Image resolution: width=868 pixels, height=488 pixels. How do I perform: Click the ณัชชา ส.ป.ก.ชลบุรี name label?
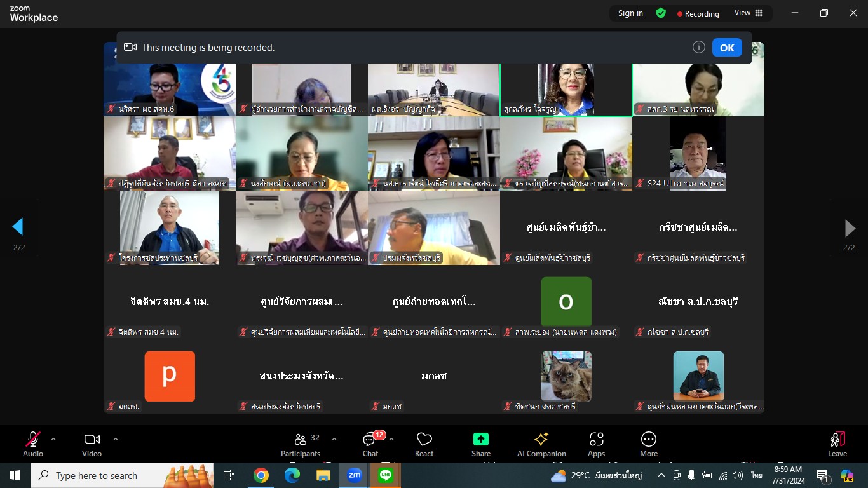(677, 332)
